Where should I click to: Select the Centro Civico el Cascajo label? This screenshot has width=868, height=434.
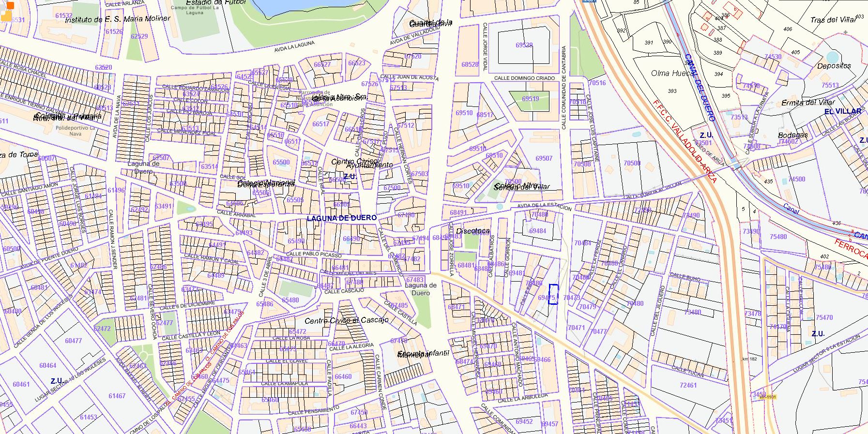pyautogui.click(x=346, y=321)
